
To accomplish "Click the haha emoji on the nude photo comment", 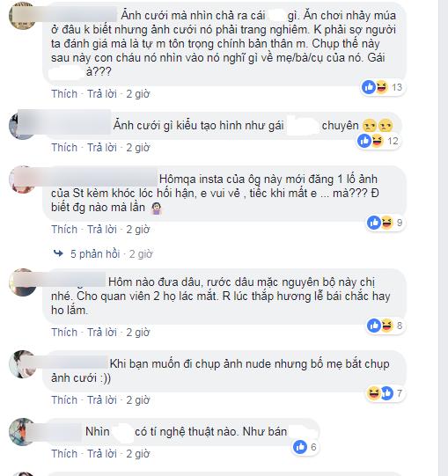I will pos(373,393).
